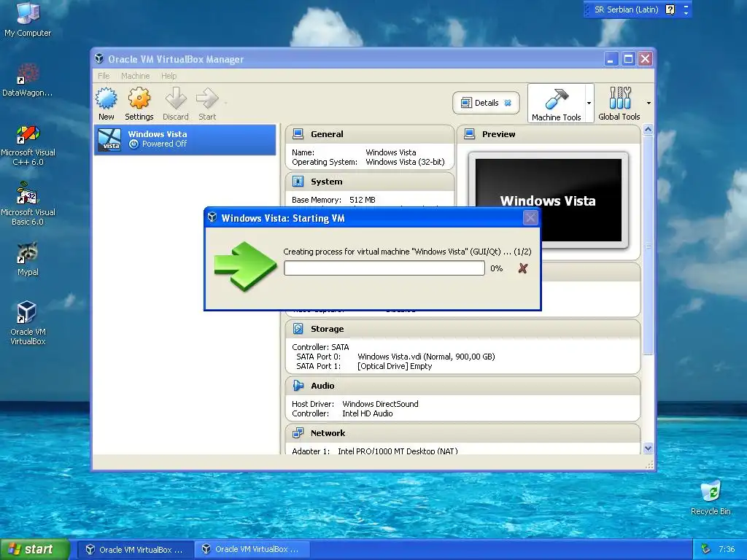Maximize the VirtualBox Manager window
Image resolution: width=747 pixels, height=560 pixels.
pos(628,59)
